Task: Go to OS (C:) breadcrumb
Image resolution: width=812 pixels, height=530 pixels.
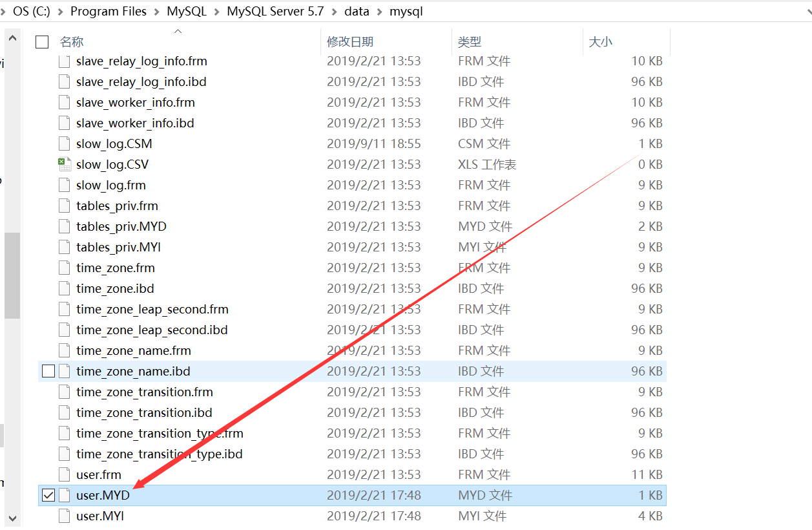Action: [32, 12]
